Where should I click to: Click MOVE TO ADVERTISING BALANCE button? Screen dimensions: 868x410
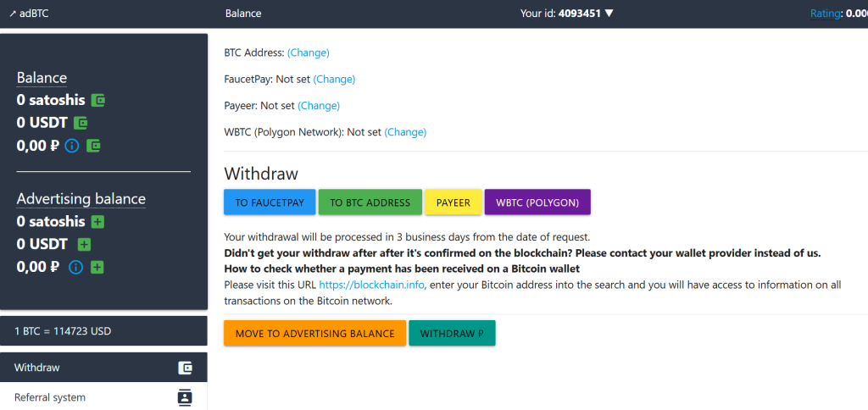pos(315,334)
